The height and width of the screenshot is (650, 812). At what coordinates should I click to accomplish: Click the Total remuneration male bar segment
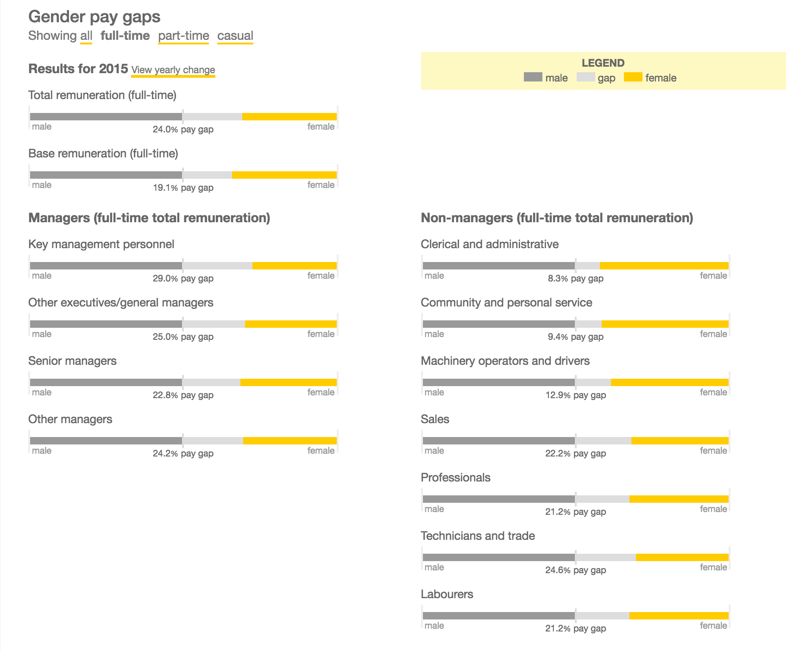click(x=106, y=117)
